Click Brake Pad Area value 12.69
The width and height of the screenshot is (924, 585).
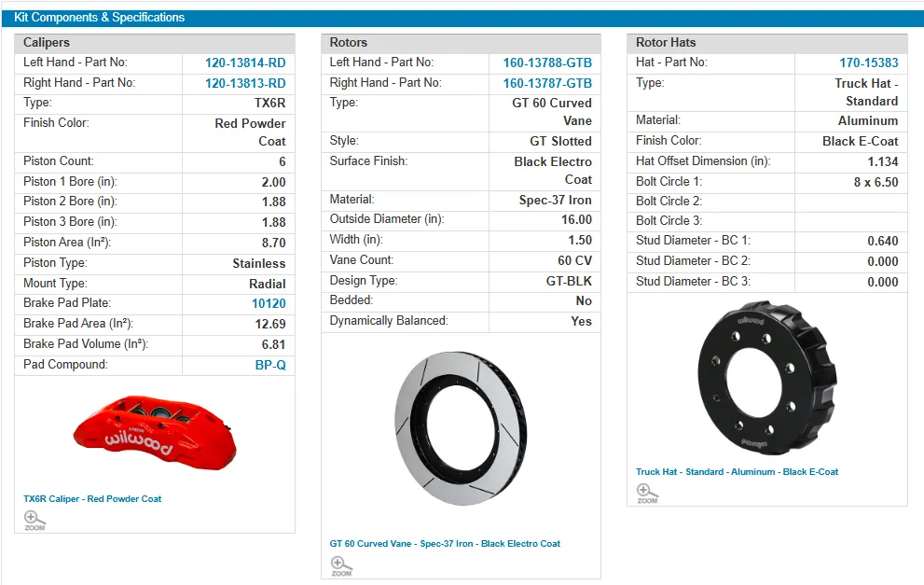270,325
